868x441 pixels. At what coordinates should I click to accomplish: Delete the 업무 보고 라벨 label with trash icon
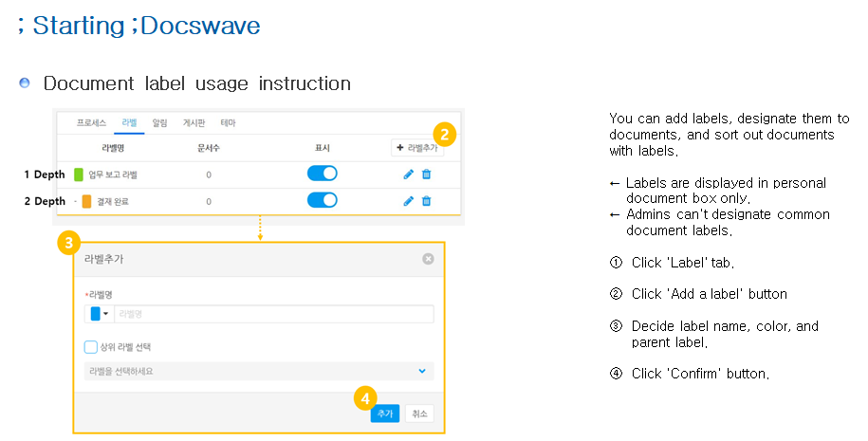pos(426,175)
